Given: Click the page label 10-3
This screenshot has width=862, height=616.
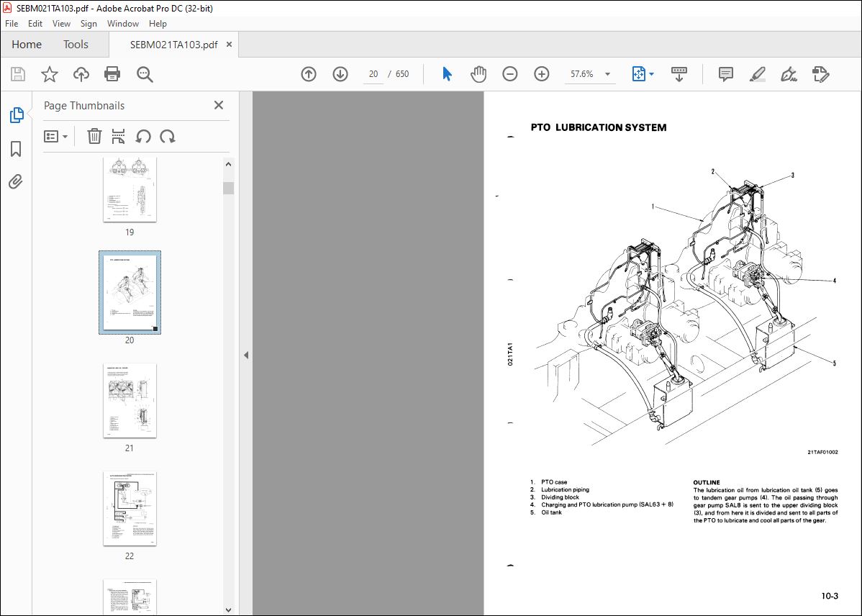Looking at the screenshot, I should 830,596.
